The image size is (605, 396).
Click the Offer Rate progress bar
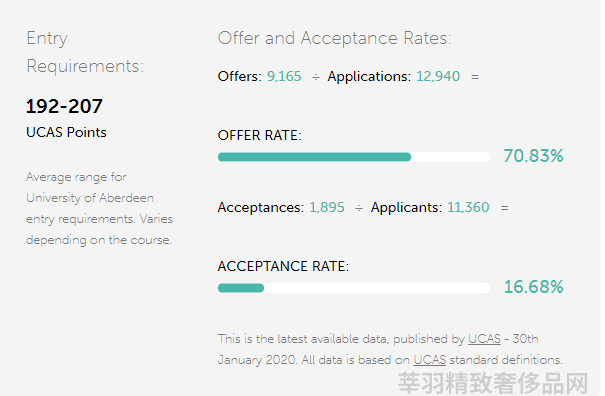click(354, 157)
